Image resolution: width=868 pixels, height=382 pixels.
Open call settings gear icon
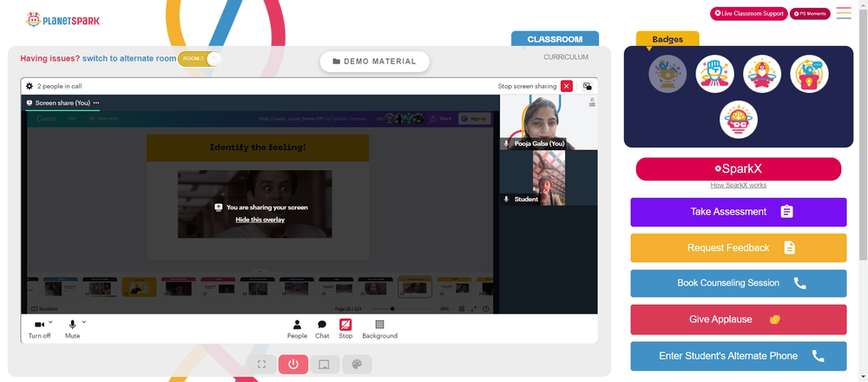(30, 86)
